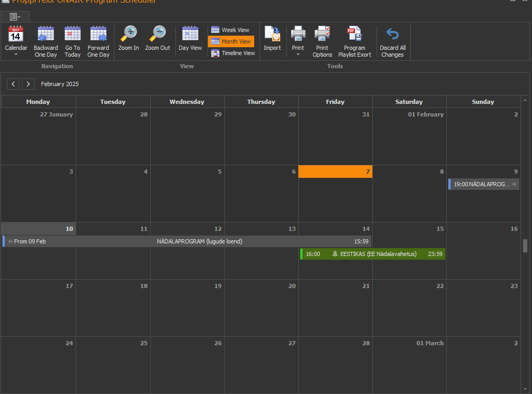Viewport: 532px width, 394px height.
Task: Click Forward One Day icon
Action: pyautogui.click(x=98, y=35)
